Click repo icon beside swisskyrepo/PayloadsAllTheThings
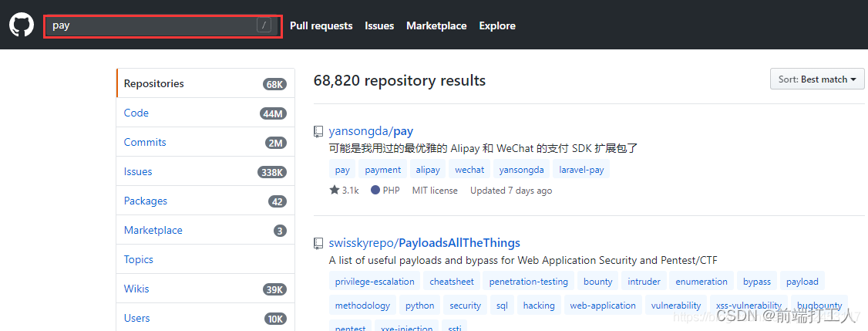 point(318,243)
